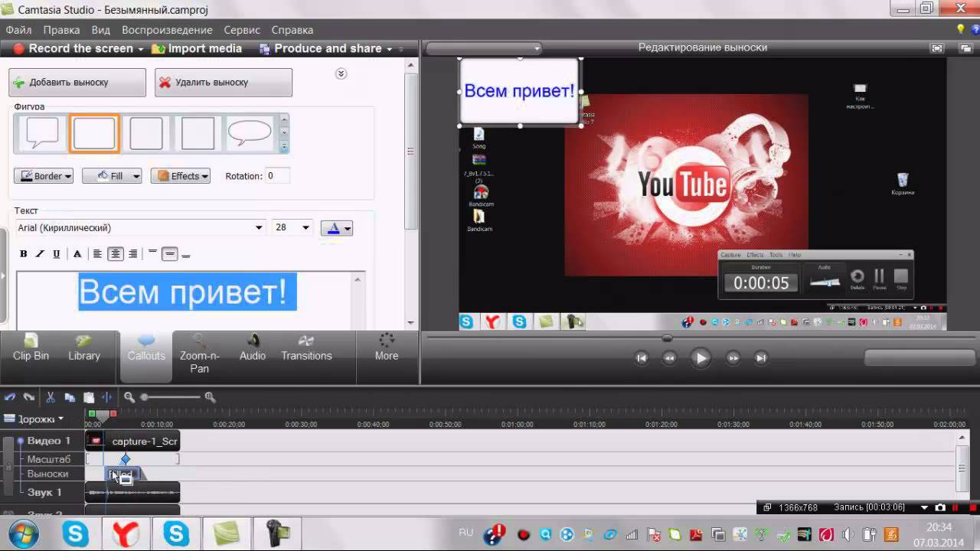Open the Справка menu
The height and width of the screenshot is (551, 980).
coord(292,30)
